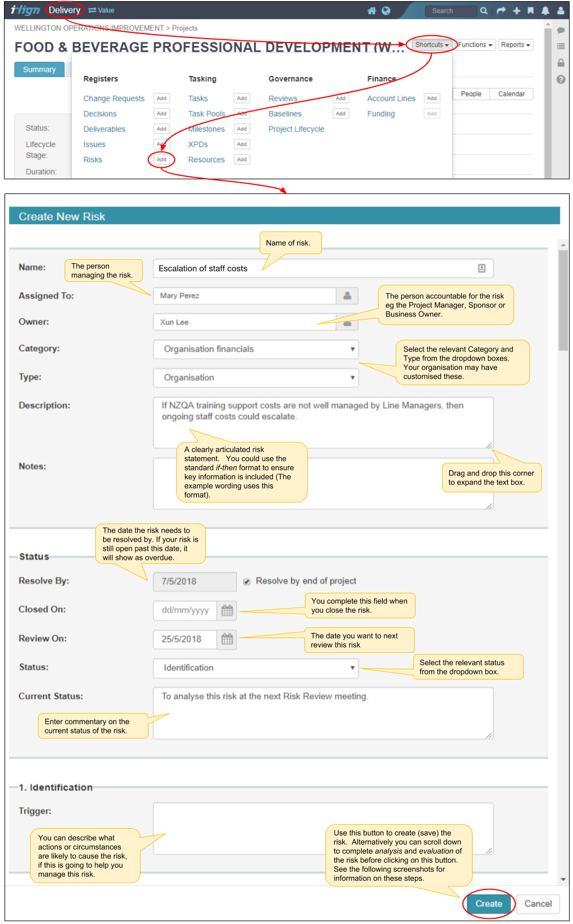Click the Create New Risk dialog scrollbar

coord(563,301)
